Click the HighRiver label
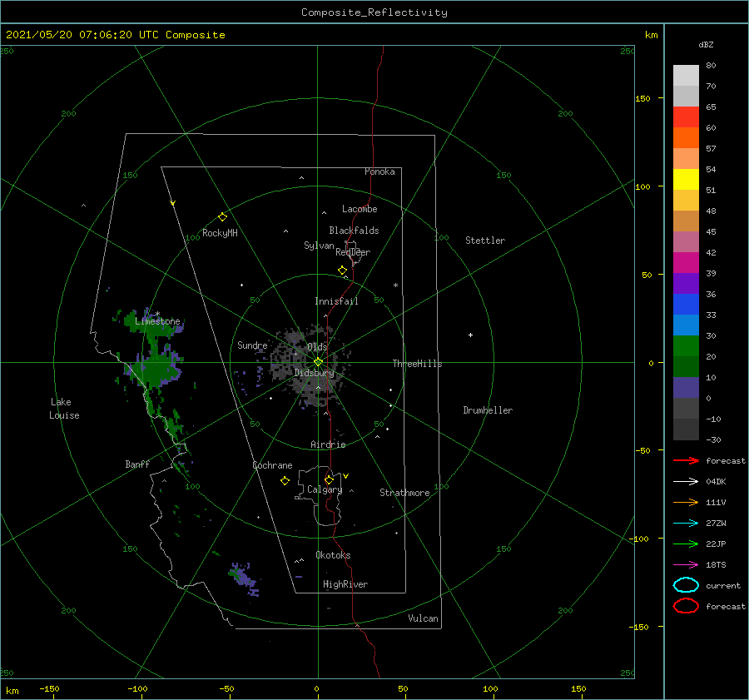Viewport: 749px width, 700px height. [345, 584]
